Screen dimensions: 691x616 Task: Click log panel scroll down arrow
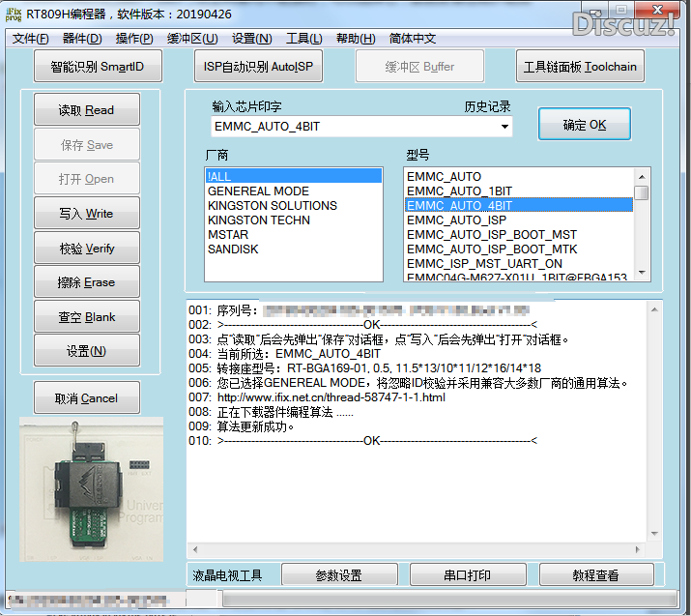(x=654, y=534)
